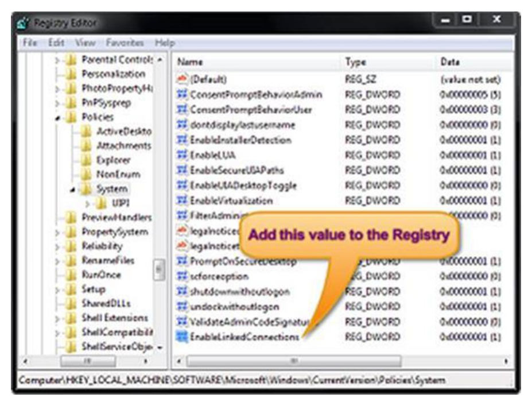The width and height of the screenshot is (532, 405).
Task: Collapse the System tree node
Action: [x=73, y=190]
